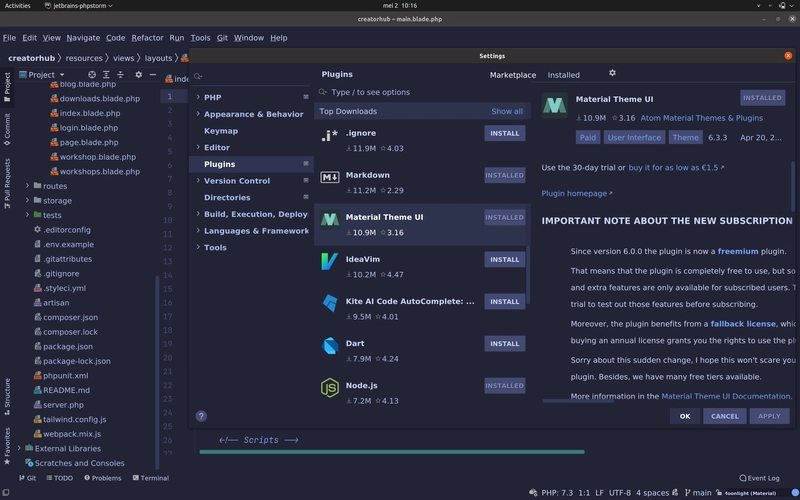Click the plugin list vertical scrollbar
This screenshot has height=500, width=800.
pos(528,274)
